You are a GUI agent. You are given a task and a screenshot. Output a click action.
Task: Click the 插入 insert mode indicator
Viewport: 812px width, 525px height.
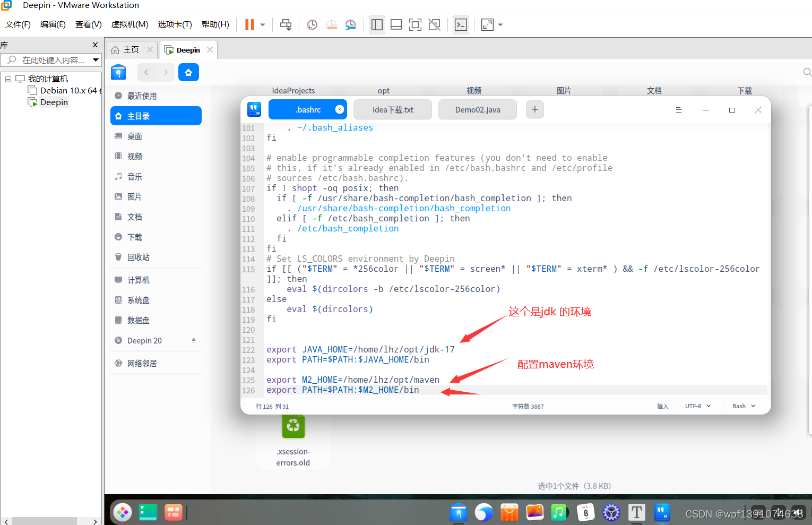click(x=663, y=406)
